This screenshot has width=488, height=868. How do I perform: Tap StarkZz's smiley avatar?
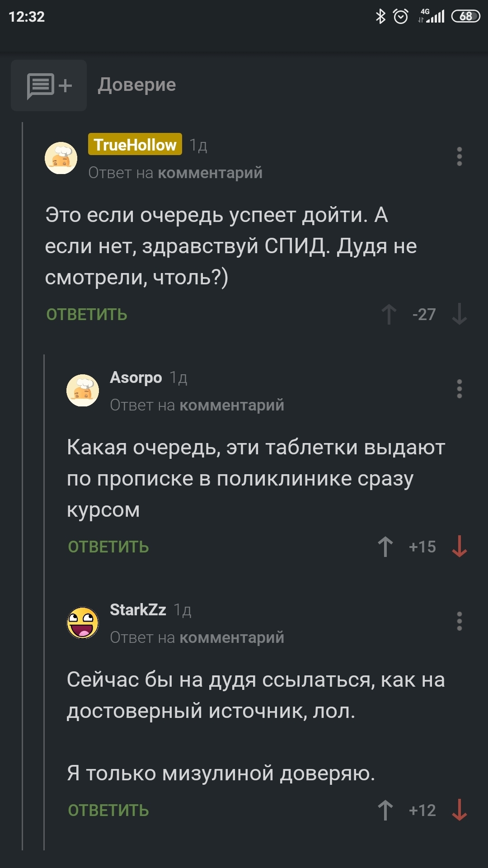pyautogui.click(x=83, y=623)
